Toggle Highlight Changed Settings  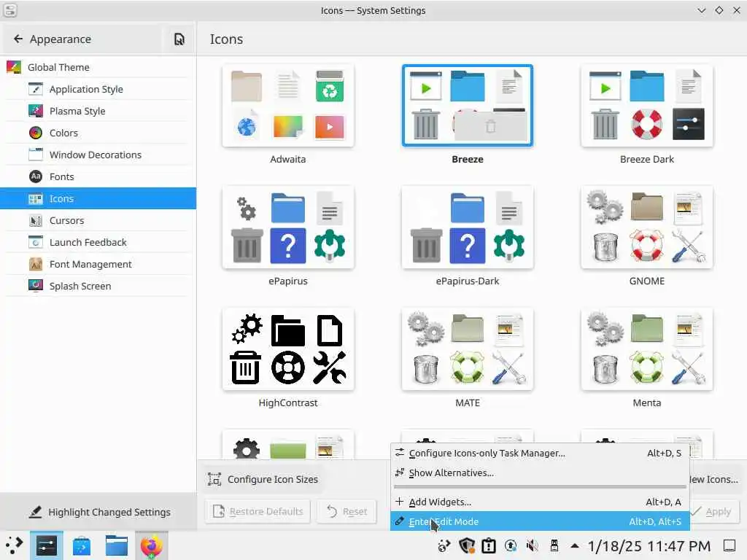coord(100,512)
